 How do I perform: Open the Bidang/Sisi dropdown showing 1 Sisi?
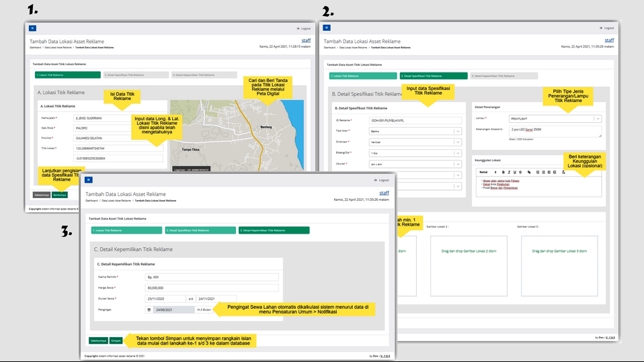coord(415,153)
